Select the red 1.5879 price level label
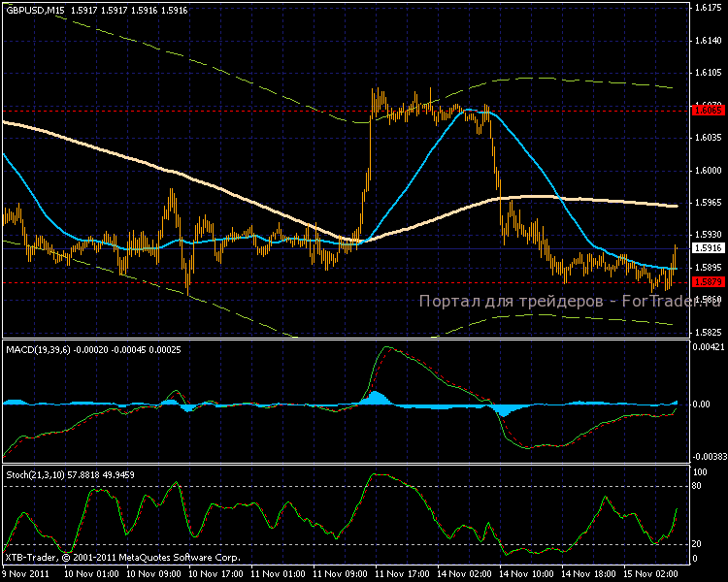The height and width of the screenshot is (582, 728). [708, 281]
